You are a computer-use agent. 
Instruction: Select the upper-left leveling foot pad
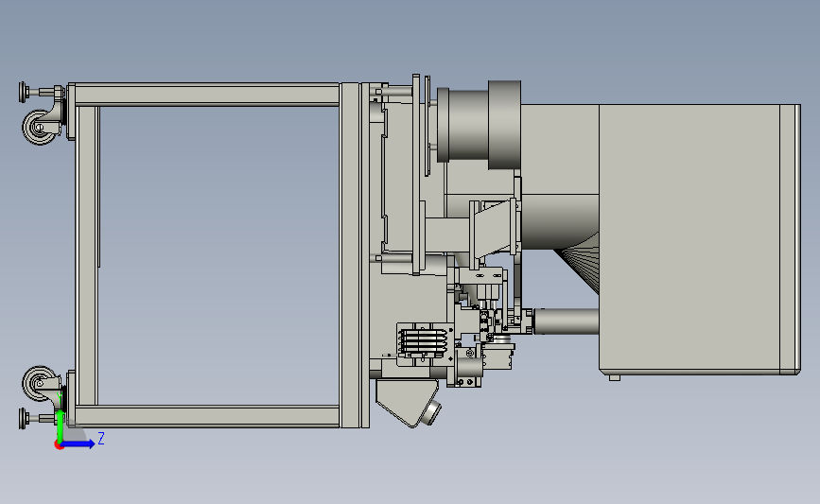coord(24,92)
